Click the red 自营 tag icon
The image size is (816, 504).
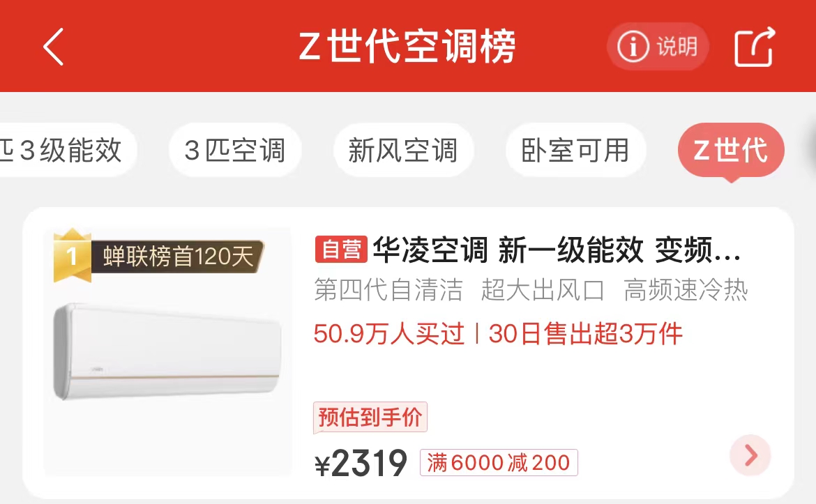341,249
